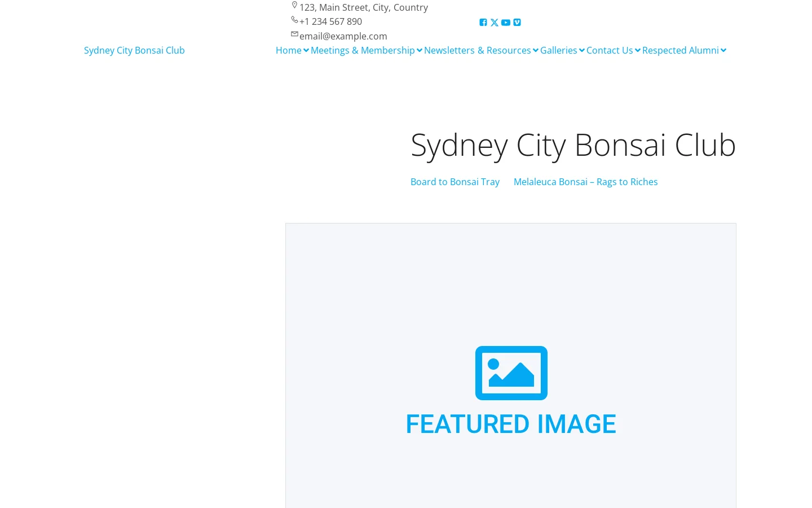
Task: Open the Melaleuca Bonsai – Rags to Riches link
Action: (585, 182)
